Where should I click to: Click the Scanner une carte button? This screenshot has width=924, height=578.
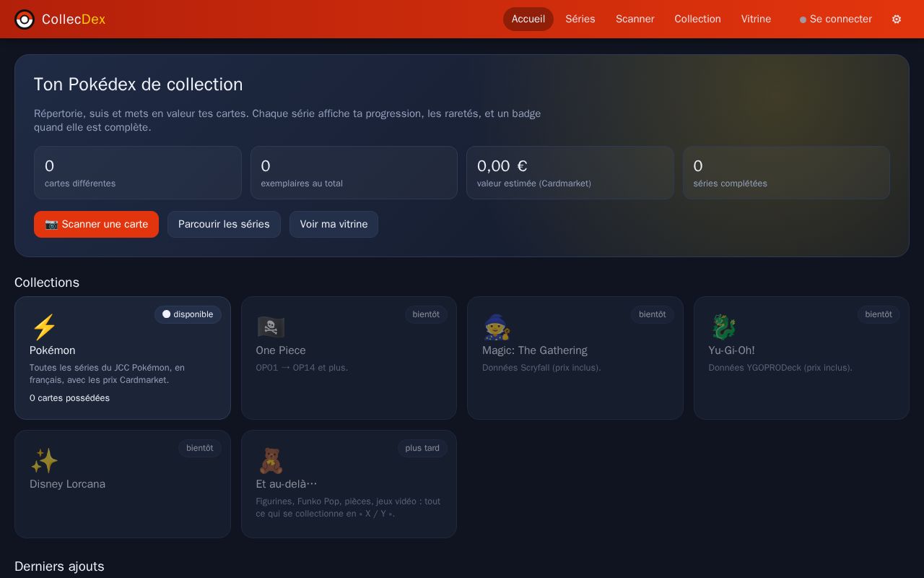pyautogui.click(x=96, y=224)
